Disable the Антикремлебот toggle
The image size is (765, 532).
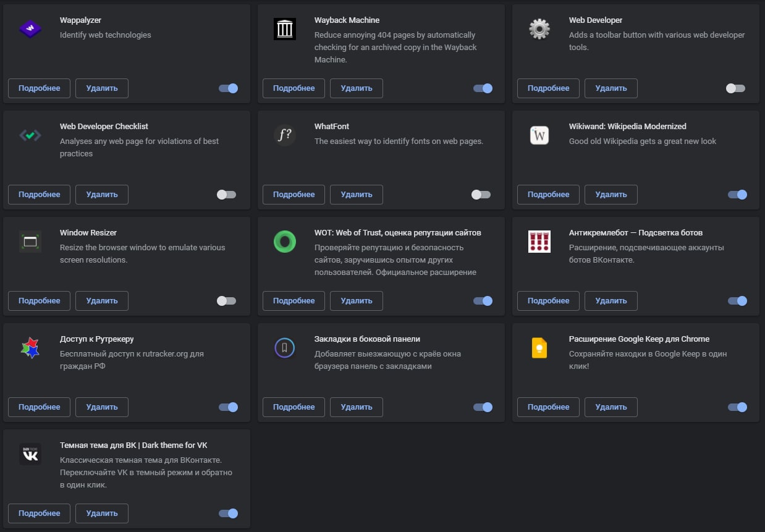click(x=737, y=301)
